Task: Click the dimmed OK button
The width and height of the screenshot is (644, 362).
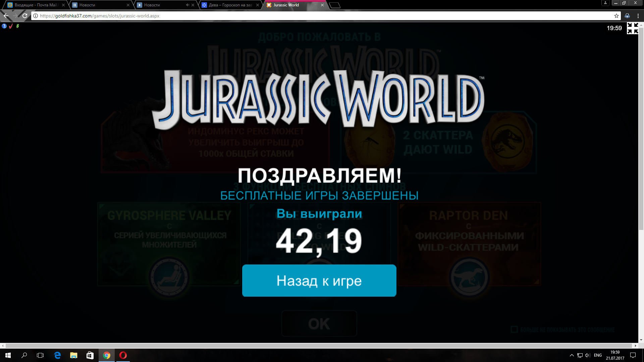Action: click(319, 324)
